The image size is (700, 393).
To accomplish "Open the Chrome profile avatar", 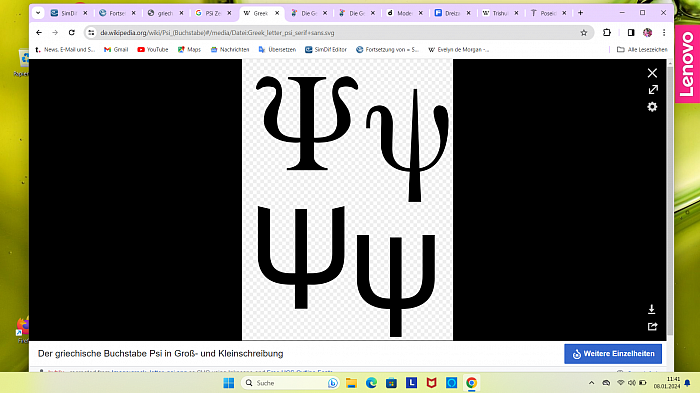I will tap(647, 33).
